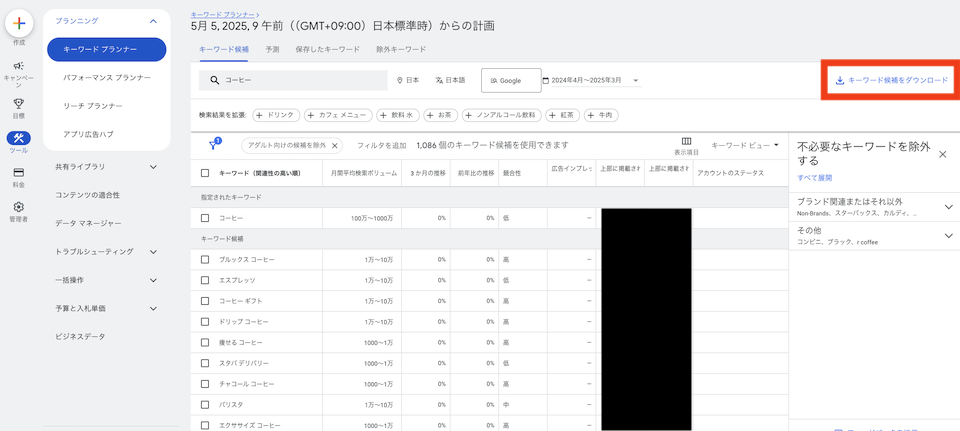Check the ドリップ コーヒー checkbox
Screen dimensions: 960x431
pos(205,322)
